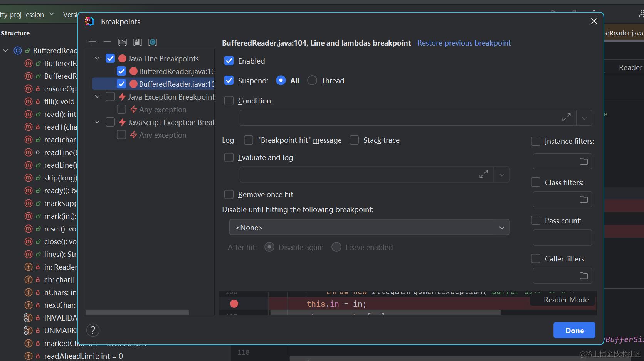Click the red breakpoint dot in the code preview

tap(234, 304)
